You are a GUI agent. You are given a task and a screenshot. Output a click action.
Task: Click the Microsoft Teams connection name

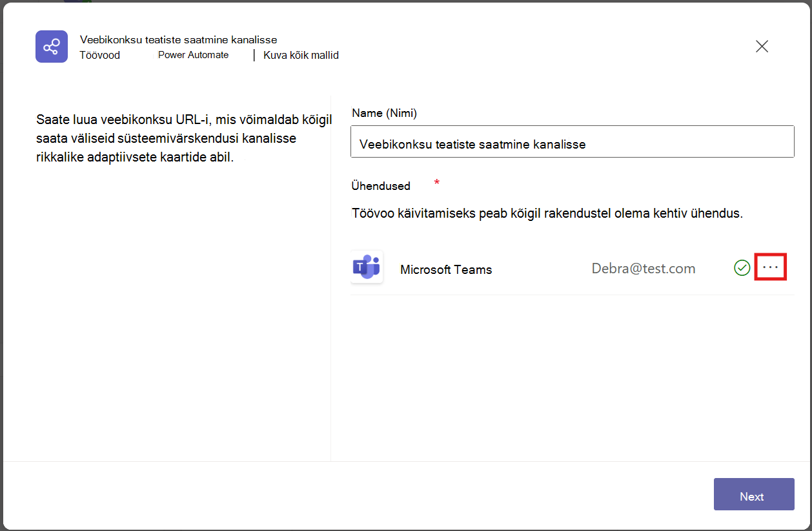coord(446,269)
